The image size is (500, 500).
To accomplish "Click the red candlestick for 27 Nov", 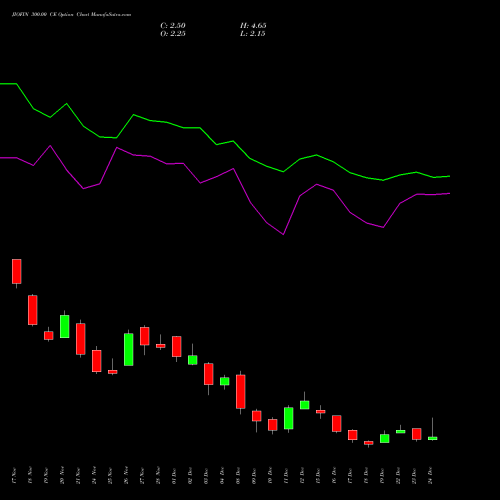I will (145, 336).
